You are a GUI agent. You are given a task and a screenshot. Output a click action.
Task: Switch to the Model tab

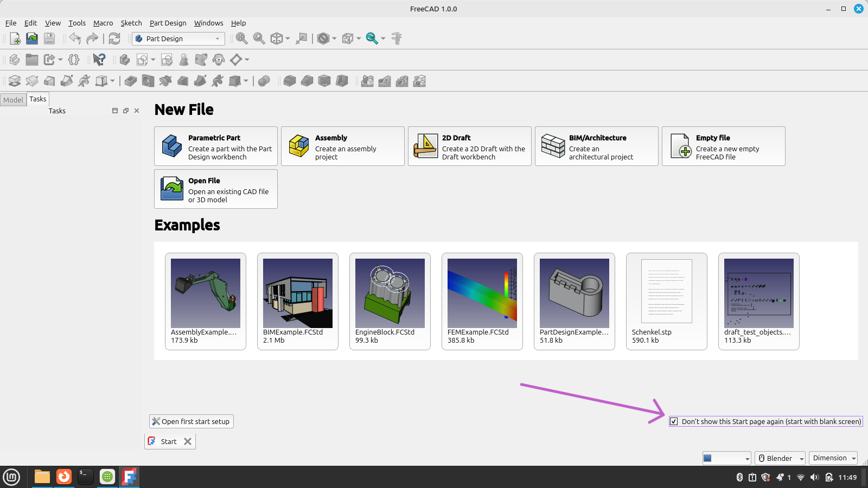coord(13,100)
